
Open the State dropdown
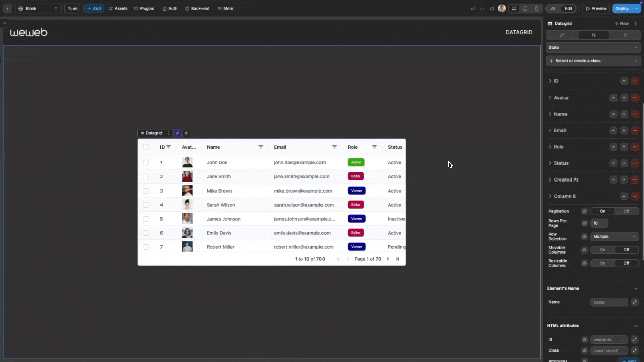coord(593,47)
